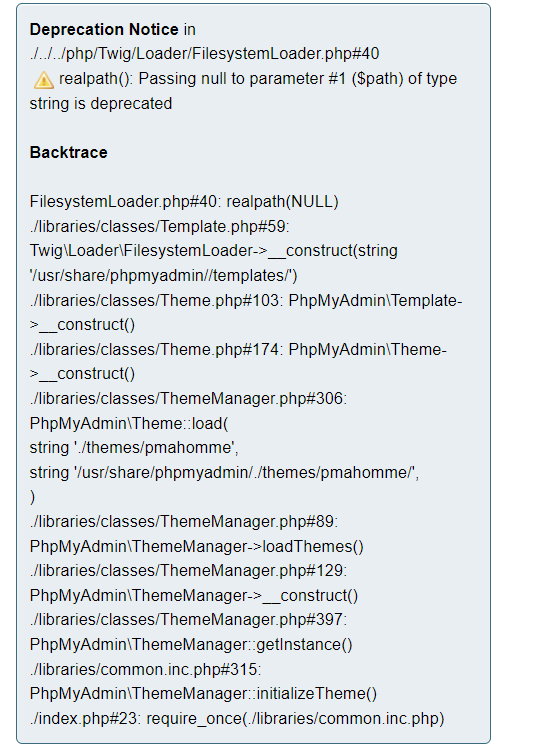This screenshot has width=545, height=747.
Task: Click the ./libraries/common.inc.php#315 trace entry
Action: 145,669
